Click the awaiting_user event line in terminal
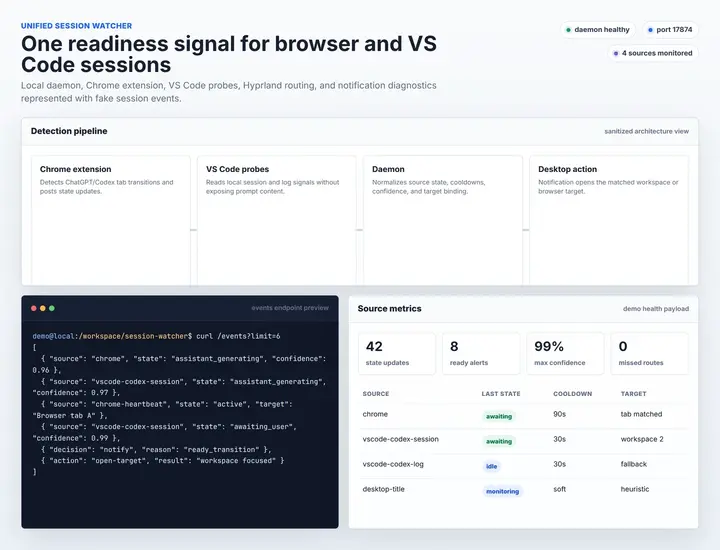The height and width of the screenshot is (550, 720). pos(164,432)
